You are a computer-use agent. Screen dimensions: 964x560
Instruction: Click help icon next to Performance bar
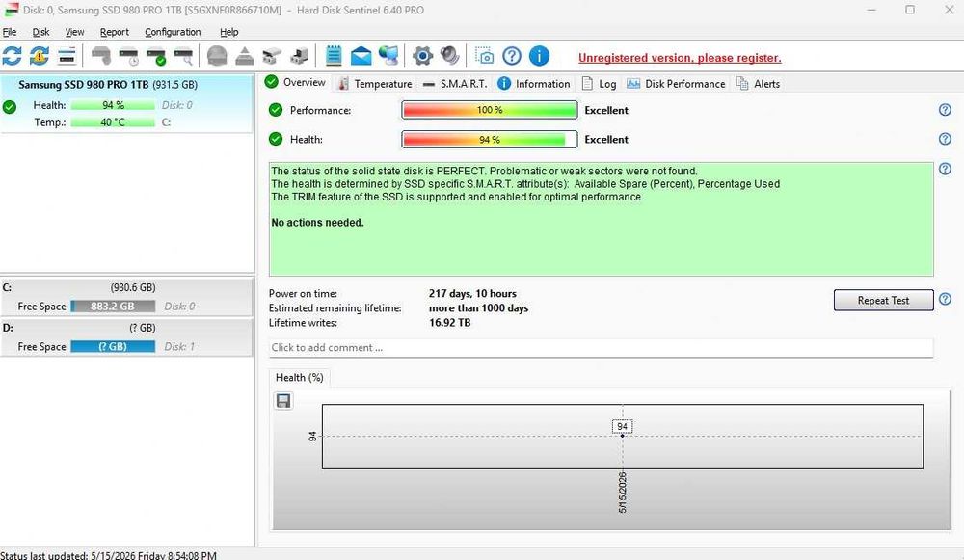coord(945,110)
